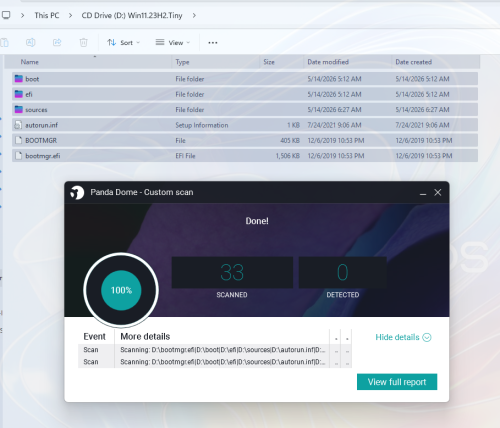This screenshot has height=428, width=500.
Task: Click the Panda Dome logo icon
Action: pyautogui.click(x=77, y=192)
